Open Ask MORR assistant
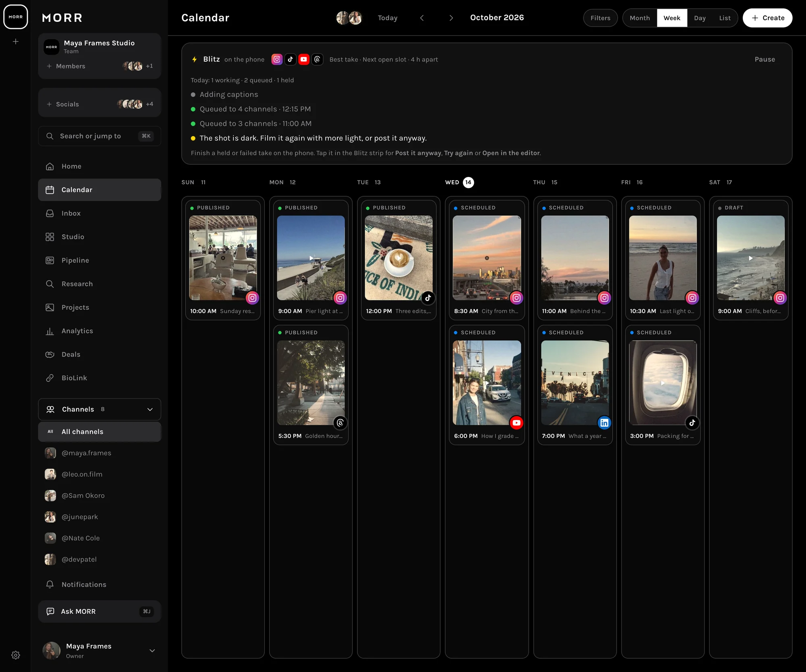Screen dimensions: 806x672 click(x=100, y=612)
